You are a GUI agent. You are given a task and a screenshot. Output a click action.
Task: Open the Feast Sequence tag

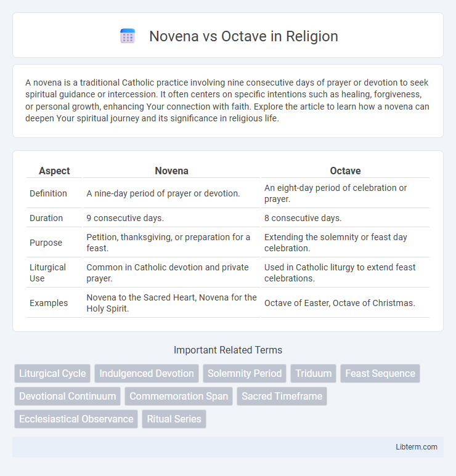coord(380,373)
